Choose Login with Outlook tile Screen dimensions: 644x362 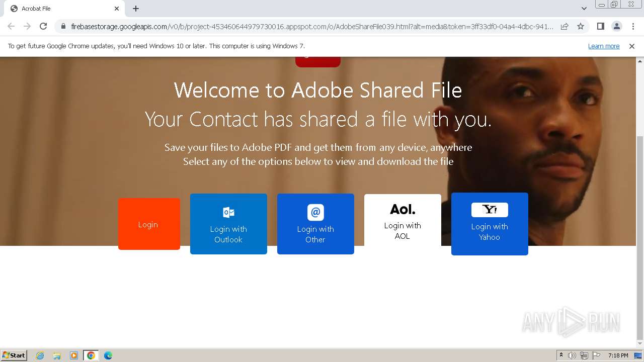coord(228,224)
